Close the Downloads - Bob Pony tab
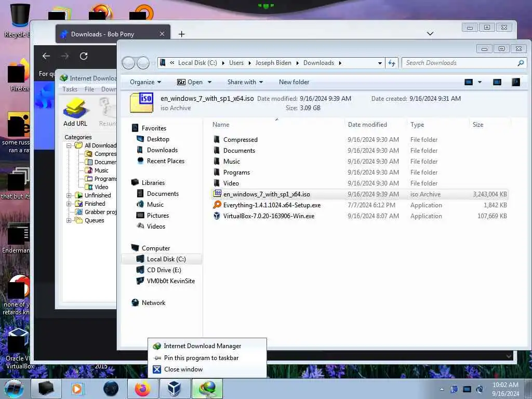The height and width of the screenshot is (399, 532). (162, 34)
